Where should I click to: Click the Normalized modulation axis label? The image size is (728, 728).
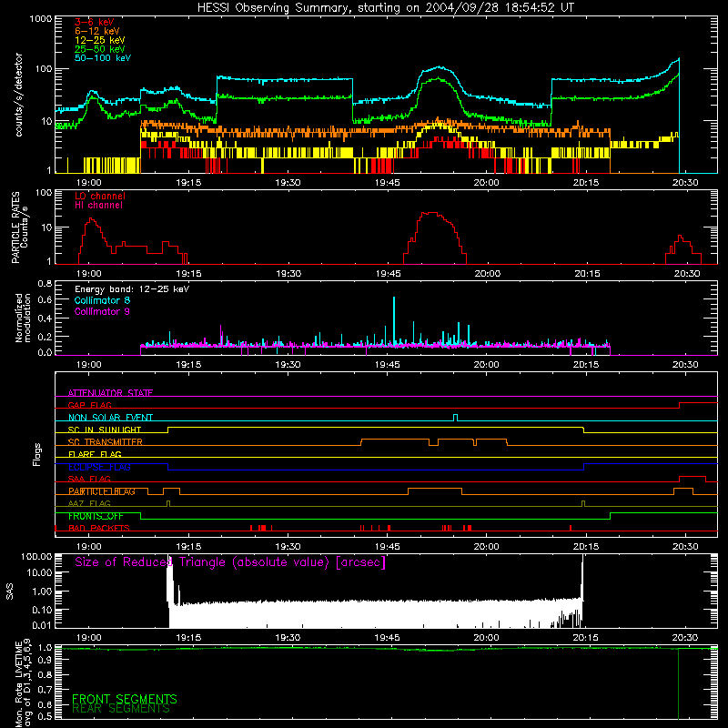point(23,318)
